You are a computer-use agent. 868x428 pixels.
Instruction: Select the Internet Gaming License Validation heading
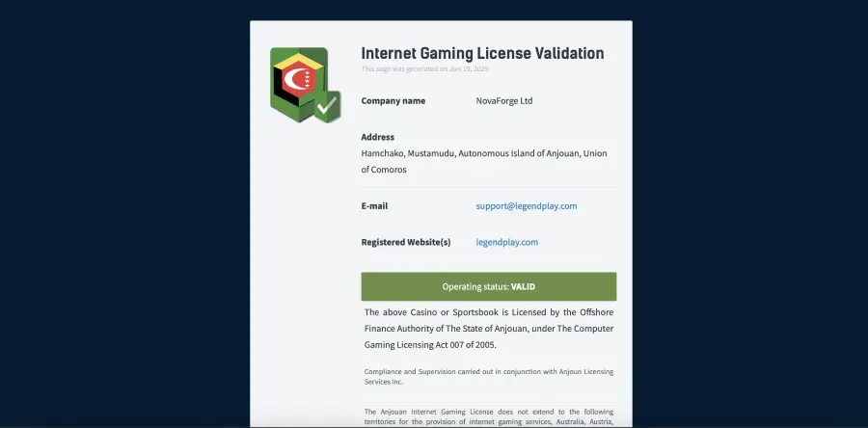483,53
